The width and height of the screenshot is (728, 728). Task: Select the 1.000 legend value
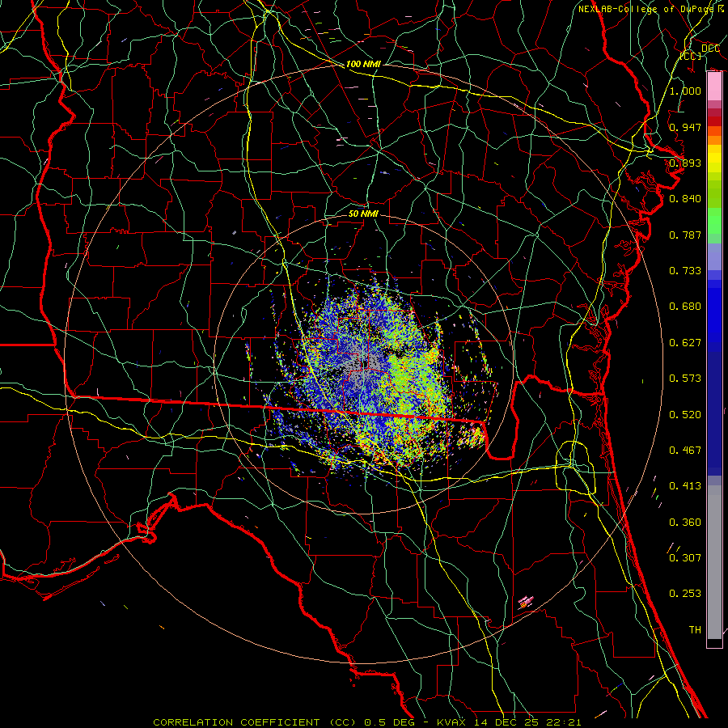click(685, 91)
